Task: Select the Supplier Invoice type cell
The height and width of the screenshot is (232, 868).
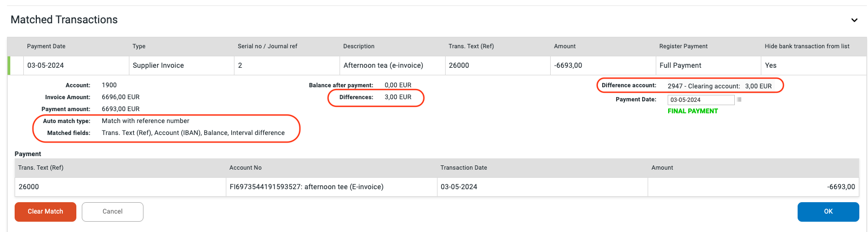Action: coord(158,66)
